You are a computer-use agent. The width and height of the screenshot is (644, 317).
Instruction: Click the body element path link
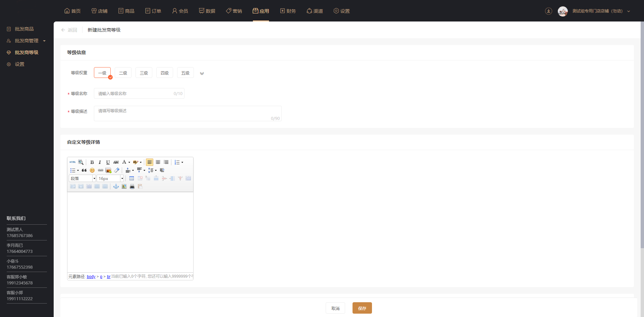coord(91,277)
